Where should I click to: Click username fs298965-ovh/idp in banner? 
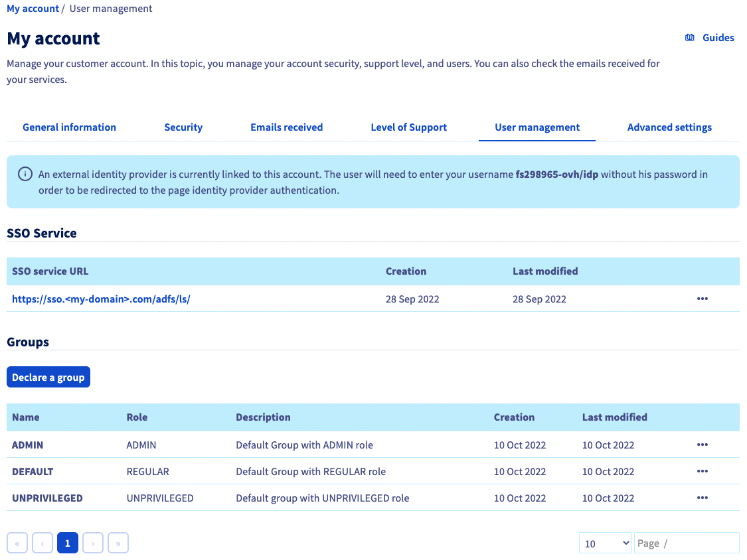pos(556,175)
